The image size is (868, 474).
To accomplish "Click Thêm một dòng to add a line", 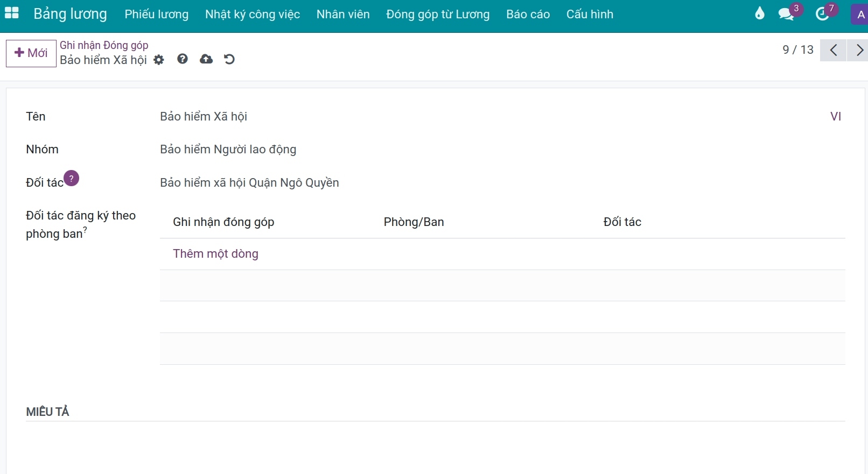I will coord(215,254).
